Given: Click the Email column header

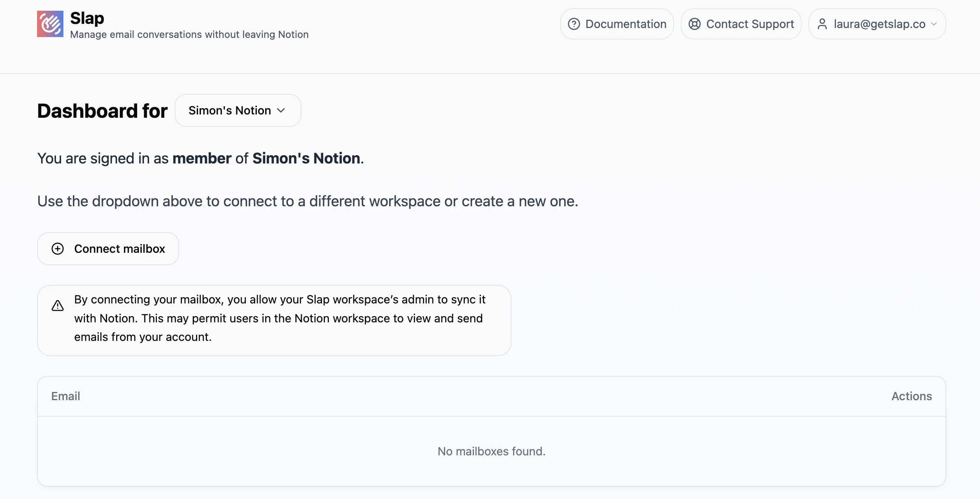Looking at the screenshot, I should point(65,396).
